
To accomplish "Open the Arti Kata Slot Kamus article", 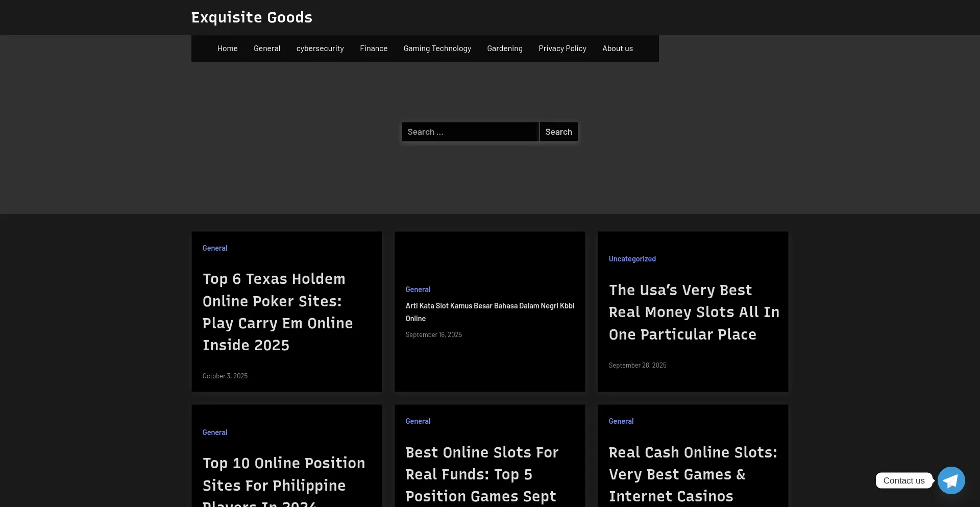I will point(490,312).
